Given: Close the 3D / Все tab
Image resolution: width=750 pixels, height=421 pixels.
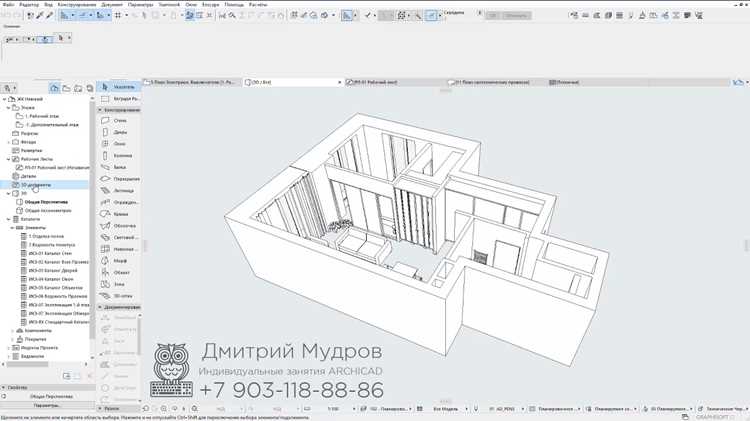Looking at the screenshot, I should [340, 82].
